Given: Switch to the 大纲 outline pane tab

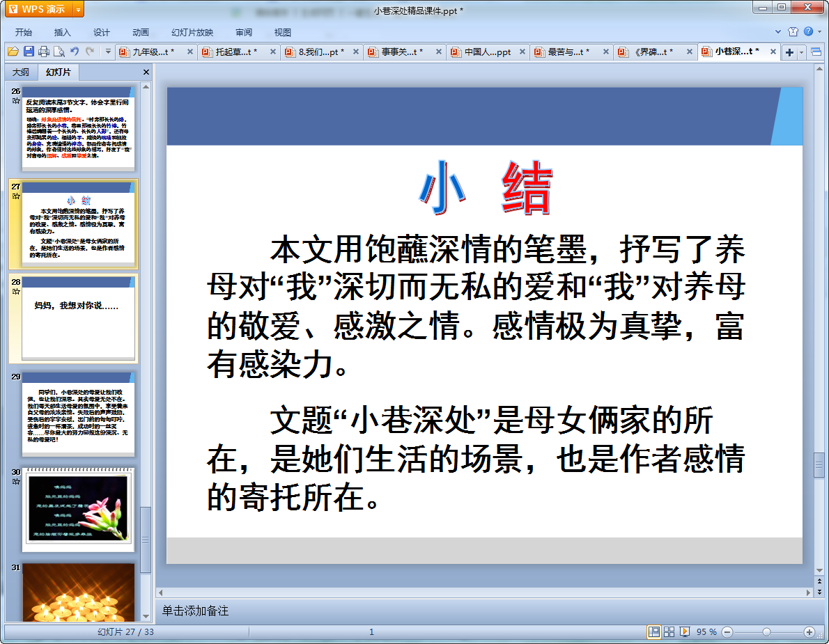Looking at the screenshot, I should click(x=21, y=72).
